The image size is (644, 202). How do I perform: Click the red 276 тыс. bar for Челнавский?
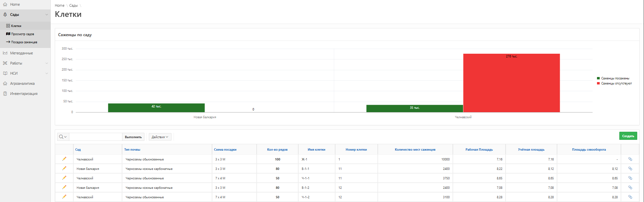click(x=511, y=83)
